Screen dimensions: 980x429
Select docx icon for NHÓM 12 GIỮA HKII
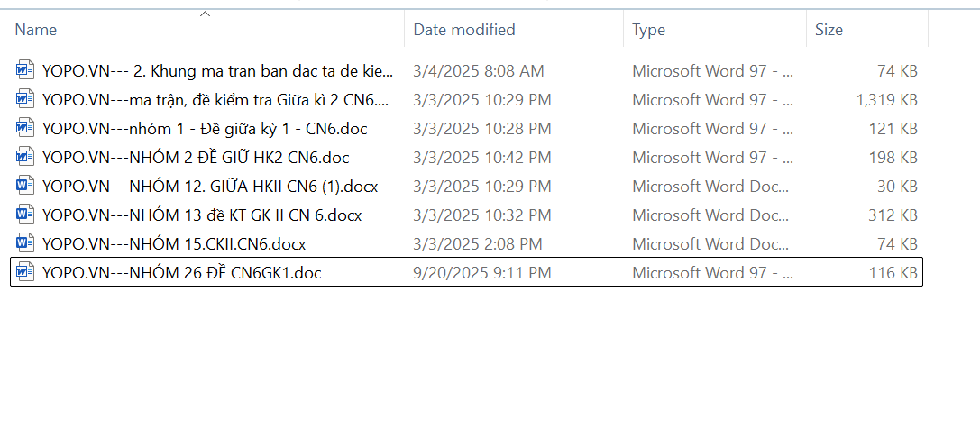(x=25, y=187)
